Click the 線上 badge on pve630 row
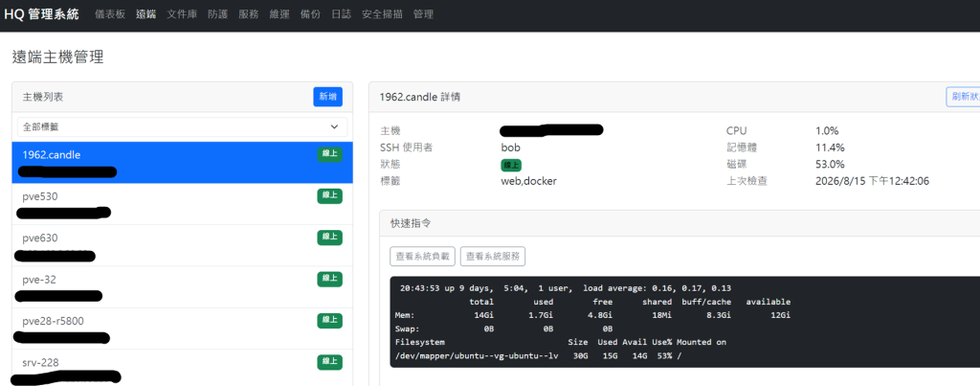Viewport: 980px width, 386px height. click(329, 238)
